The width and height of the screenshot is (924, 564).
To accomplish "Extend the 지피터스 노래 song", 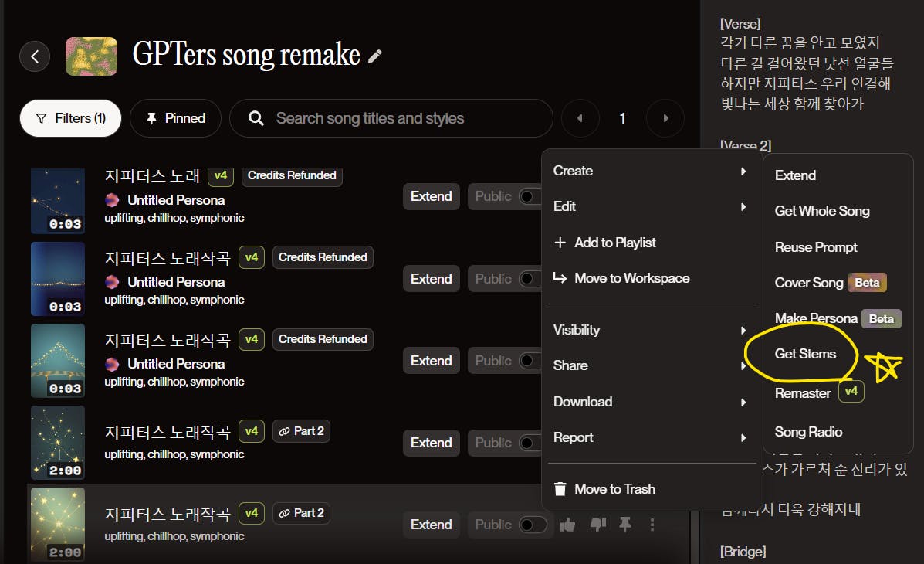I will (432, 196).
